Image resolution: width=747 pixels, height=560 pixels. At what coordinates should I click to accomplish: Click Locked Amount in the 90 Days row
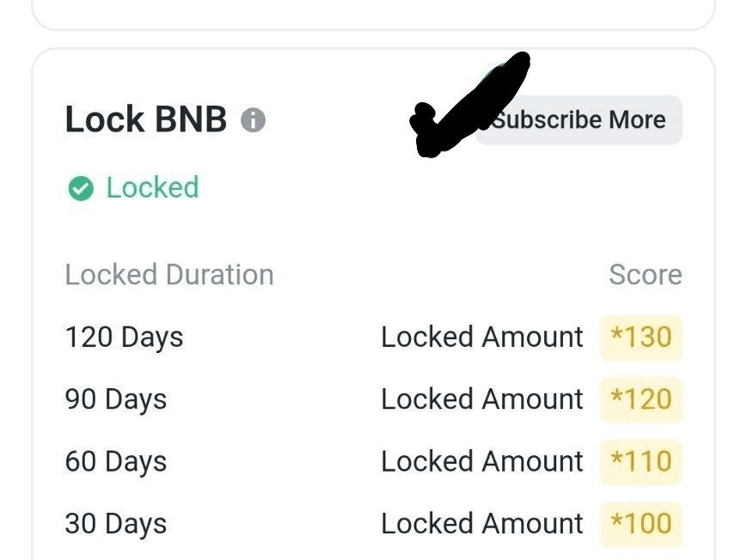(482, 399)
